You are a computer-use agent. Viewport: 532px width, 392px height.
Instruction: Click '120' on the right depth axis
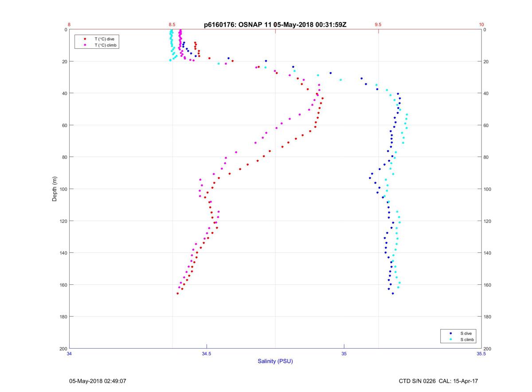[x=488, y=221]
